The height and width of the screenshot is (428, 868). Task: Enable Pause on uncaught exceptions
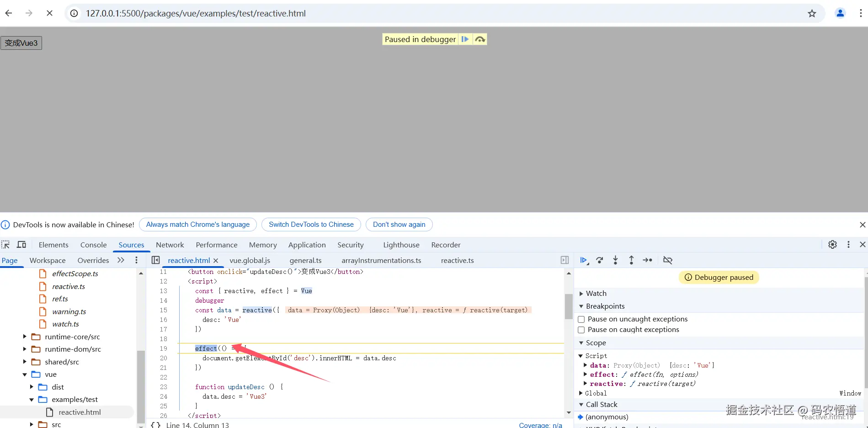581,319
